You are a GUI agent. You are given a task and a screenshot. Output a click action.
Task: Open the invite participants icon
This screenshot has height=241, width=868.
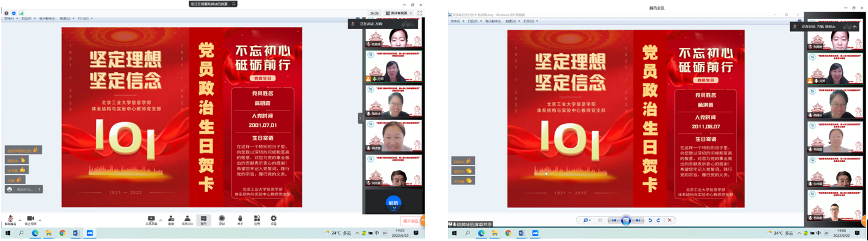(171, 220)
